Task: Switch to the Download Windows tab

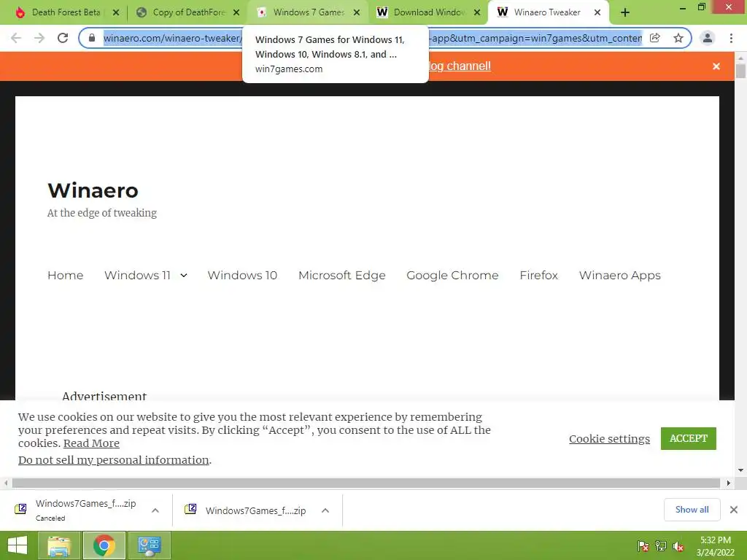Action: [428, 13]
